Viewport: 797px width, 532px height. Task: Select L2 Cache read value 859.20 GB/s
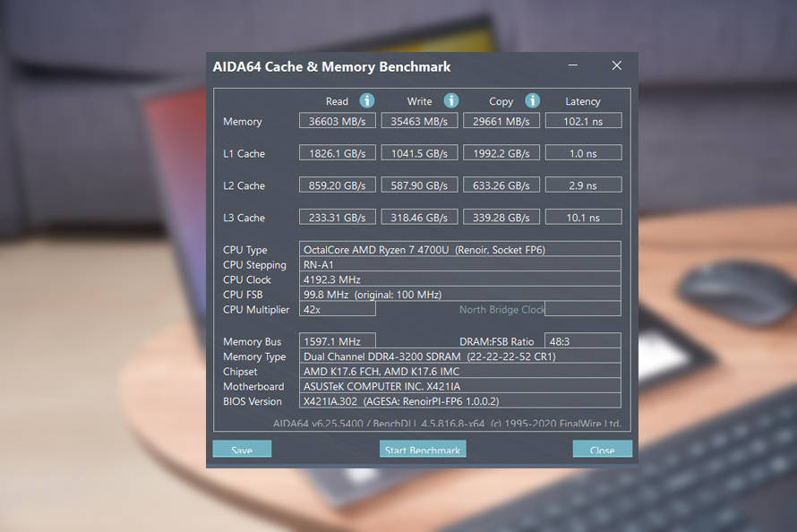click(337, 185)
